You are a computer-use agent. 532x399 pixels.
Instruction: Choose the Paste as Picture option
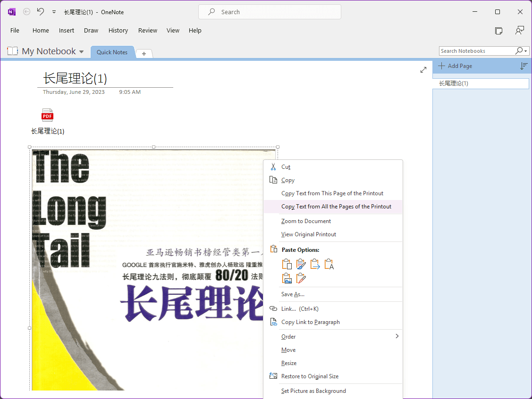tap(287, 278)
